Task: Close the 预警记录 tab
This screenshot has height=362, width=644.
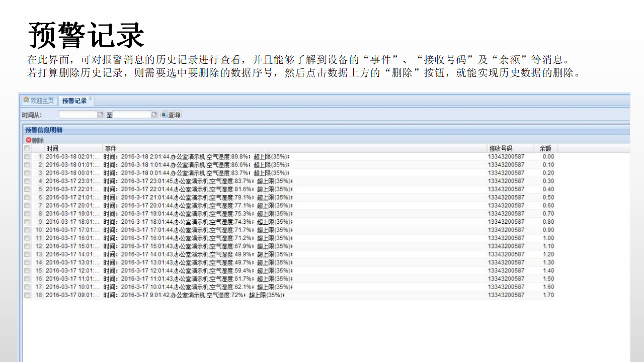Action: (x=90, y=99)
